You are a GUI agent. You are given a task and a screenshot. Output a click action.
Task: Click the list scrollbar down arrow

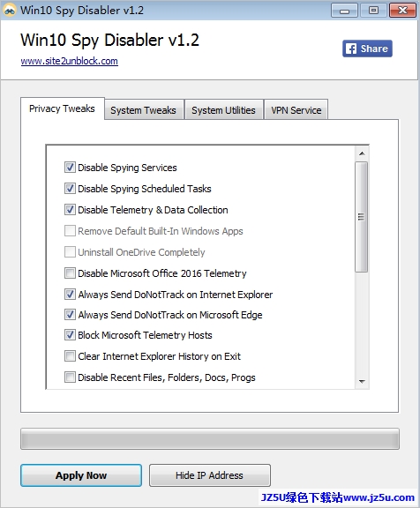(362, 382)
